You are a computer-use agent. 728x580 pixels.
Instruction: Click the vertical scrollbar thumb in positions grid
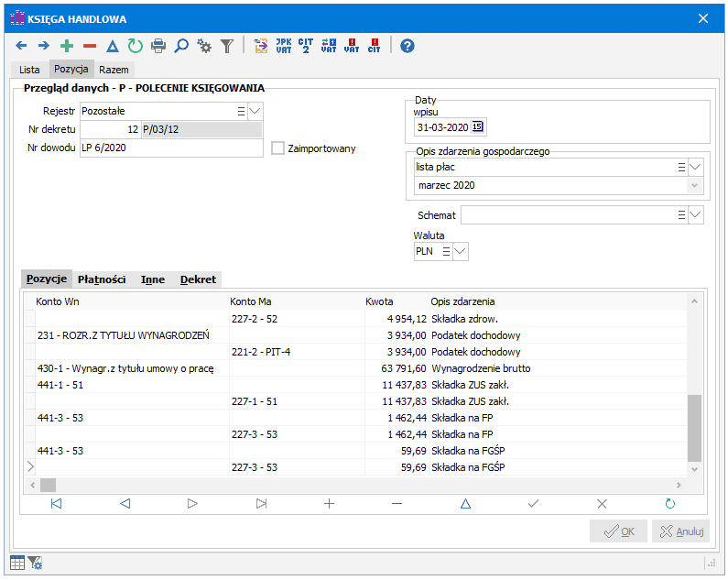pos(694,428)
